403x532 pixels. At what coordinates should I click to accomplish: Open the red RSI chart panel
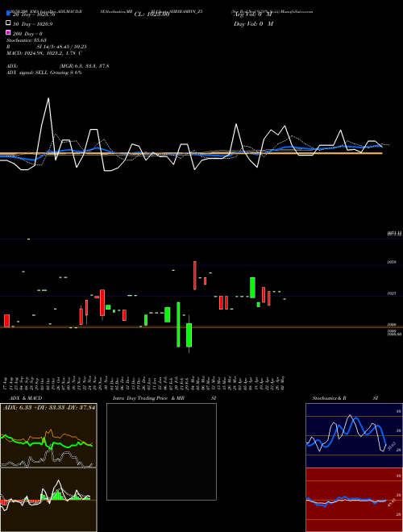pyautogui.click(x=354, y=500)
